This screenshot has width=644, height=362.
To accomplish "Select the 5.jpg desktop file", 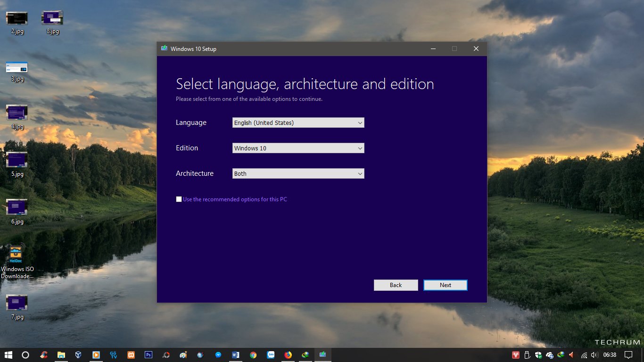I will [x=17, y=165].
